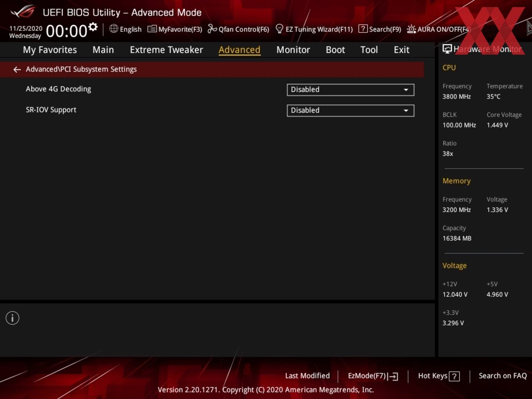Select the Above 4G Decoding label

58,89
